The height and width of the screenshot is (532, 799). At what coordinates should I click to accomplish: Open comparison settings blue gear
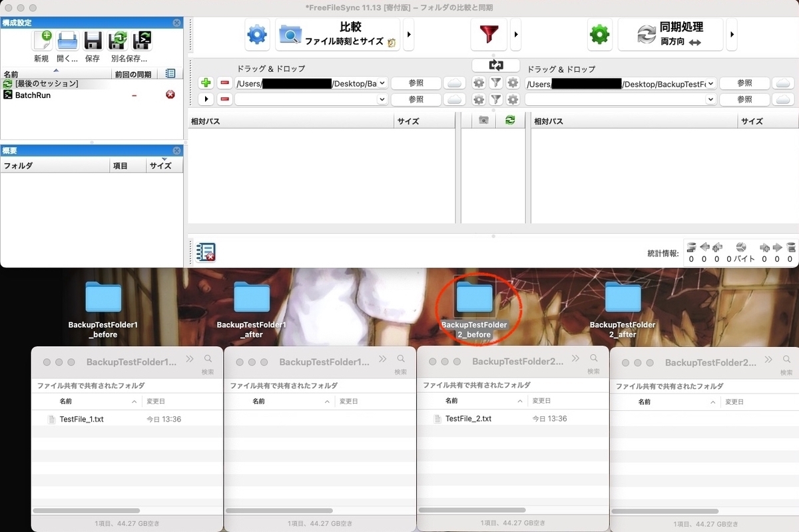click(x=258, y=35)
